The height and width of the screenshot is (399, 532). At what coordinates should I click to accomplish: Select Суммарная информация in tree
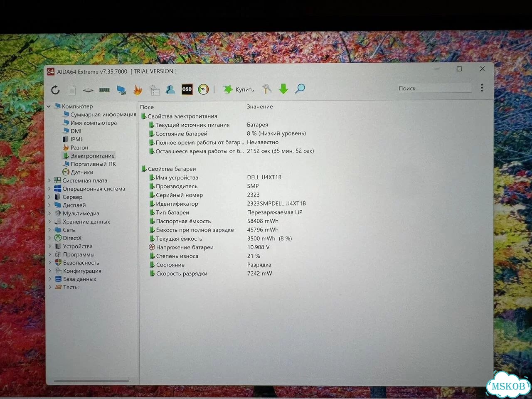[x=99, y=114]
